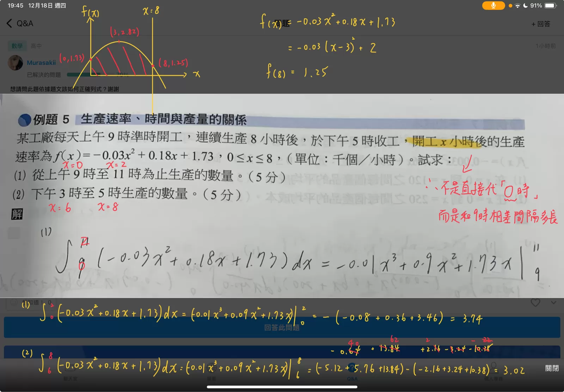564x392 pixels.
Task: Select the 數學 subject tag
Action: (x=17, y=46)
